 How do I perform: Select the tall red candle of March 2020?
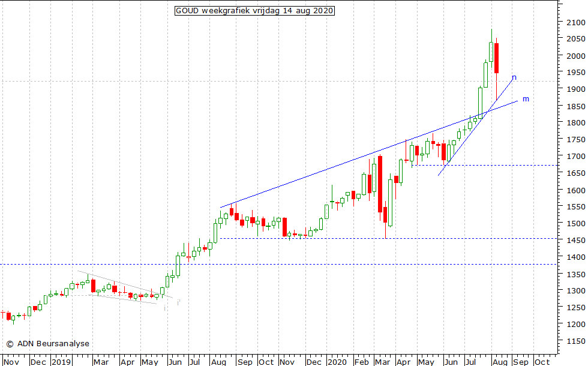point(380,184)
